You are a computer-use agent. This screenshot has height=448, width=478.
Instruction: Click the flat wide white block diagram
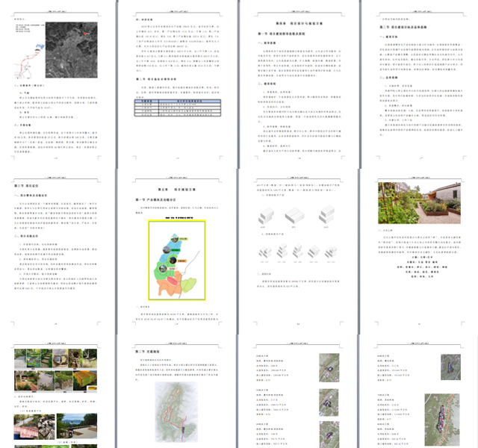pos(294,216)
